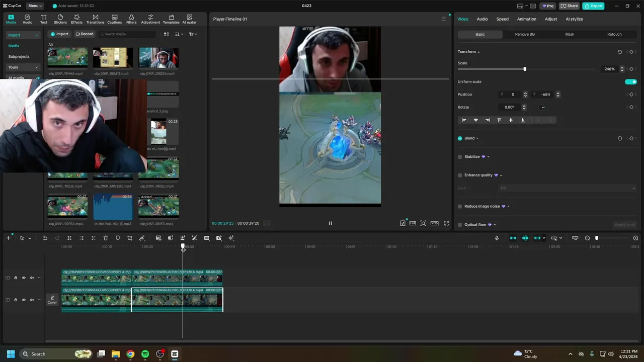
Task: Expand the Yours section in sidebar
Action: tap(36, 67)
